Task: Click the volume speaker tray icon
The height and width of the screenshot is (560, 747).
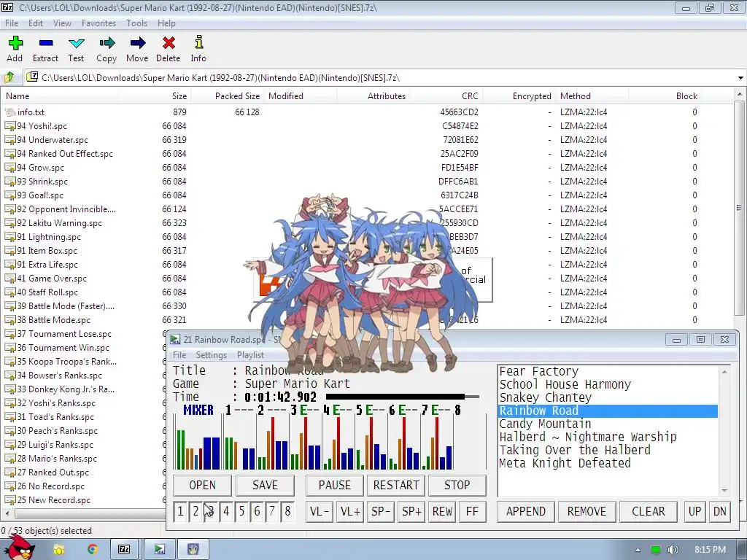Action: pos(673,550)
